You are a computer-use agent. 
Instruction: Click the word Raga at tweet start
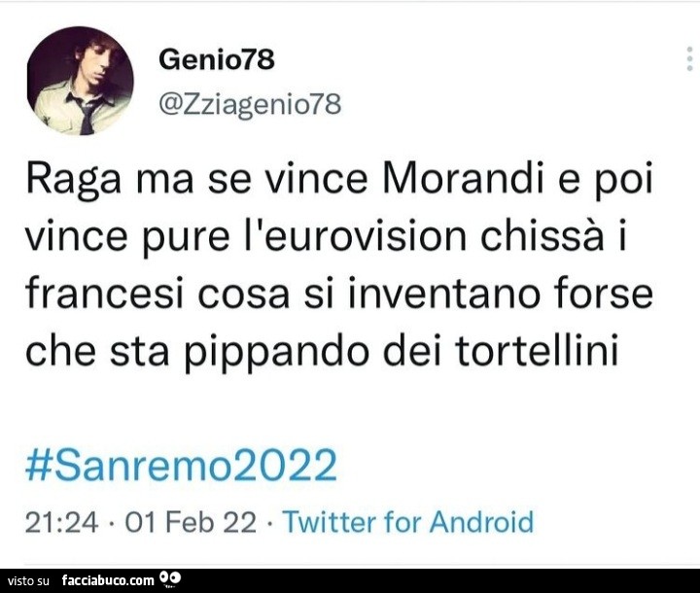74,181
